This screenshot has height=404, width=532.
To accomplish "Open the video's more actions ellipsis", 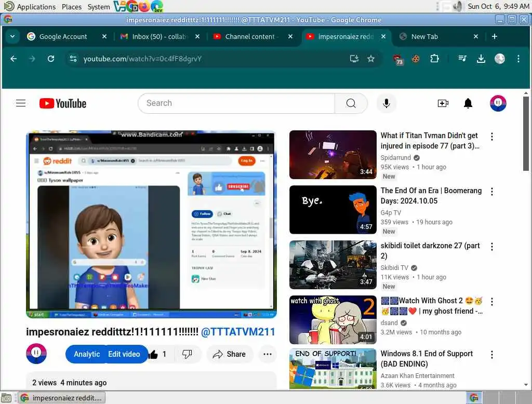I will 268,354.
